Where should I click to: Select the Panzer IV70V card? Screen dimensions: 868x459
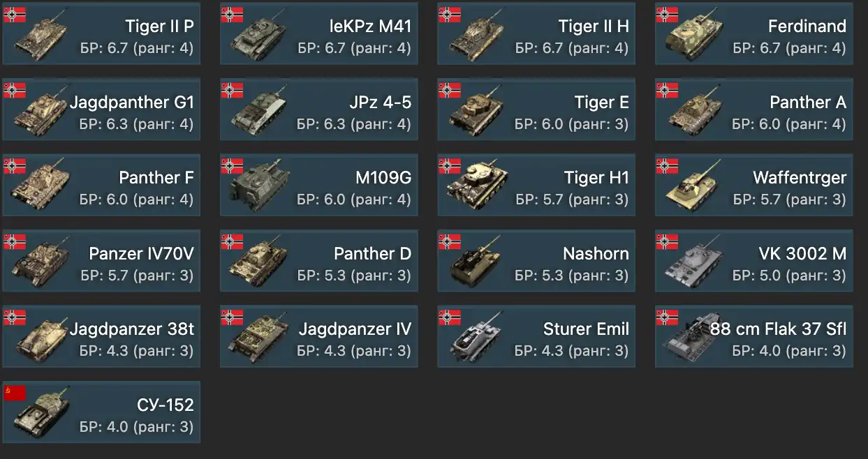(x=101, y=261)
